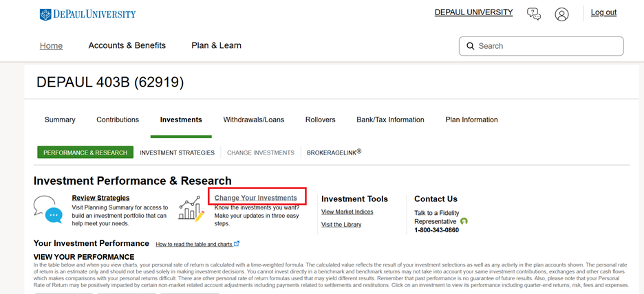Go to the Home navigation link
Viewport: 644px width, 294px height.
(x=51, y=46)
